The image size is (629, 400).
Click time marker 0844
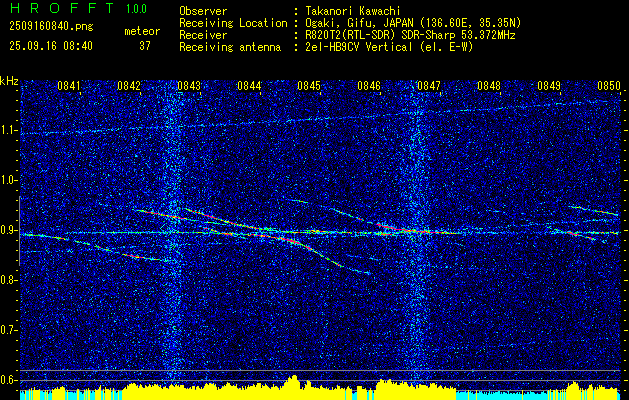click(249, 86)
